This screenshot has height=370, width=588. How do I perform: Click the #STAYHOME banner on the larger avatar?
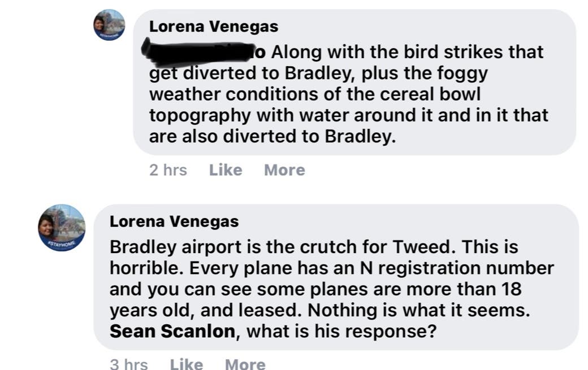(x=63, y=244)
